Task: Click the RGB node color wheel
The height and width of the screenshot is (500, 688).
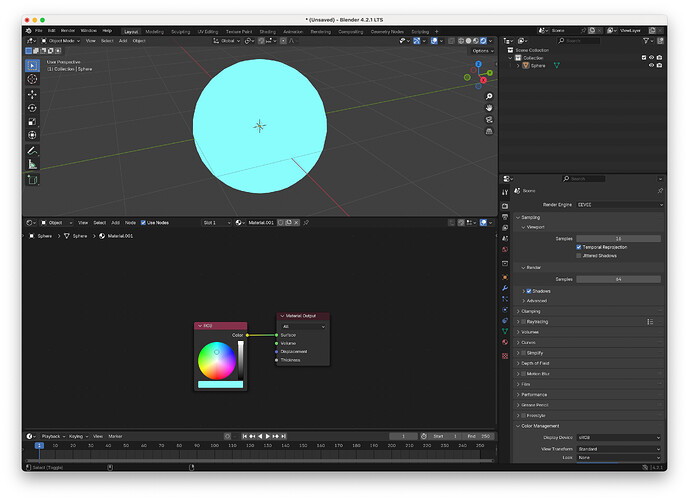Action: tap(217, 361)
